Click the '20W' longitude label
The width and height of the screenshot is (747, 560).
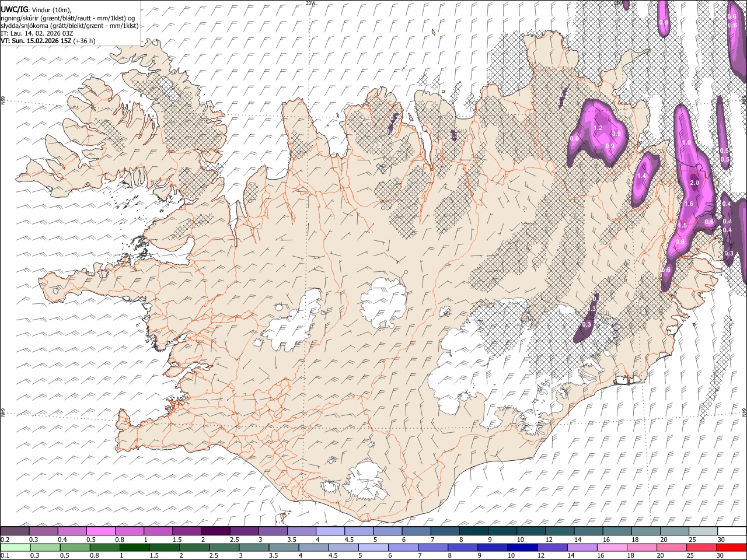310,3
